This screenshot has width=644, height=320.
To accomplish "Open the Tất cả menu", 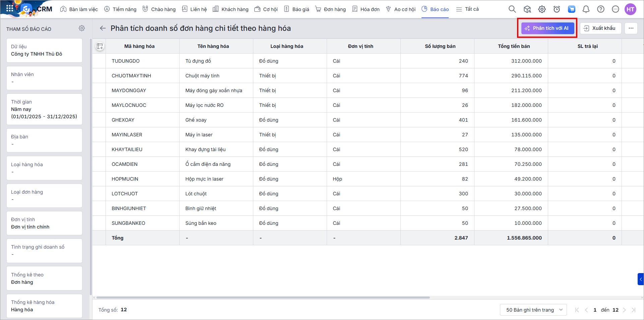I will coord(467,9).
